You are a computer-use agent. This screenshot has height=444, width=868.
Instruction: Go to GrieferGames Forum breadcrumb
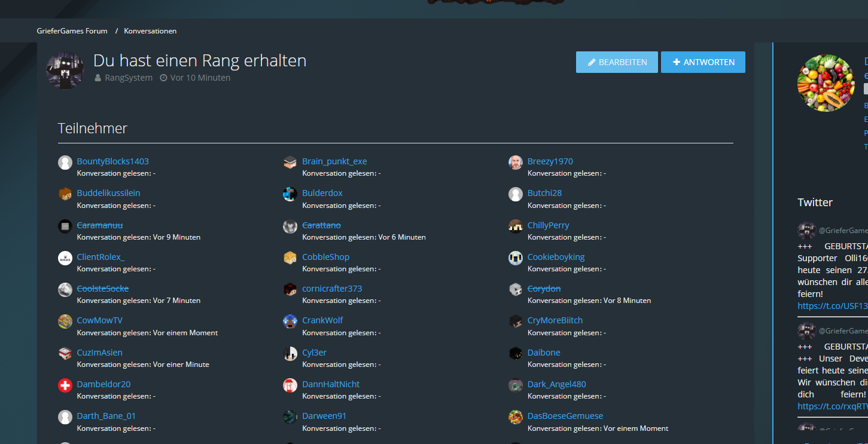click(72, 30)
